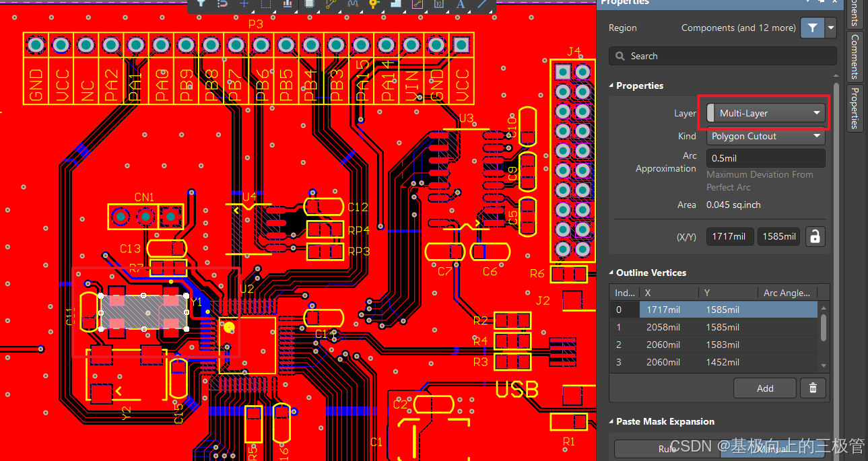Select the selected polygon cutout region near Y1
Screen dimensions: 868x461
click(144, 312)
